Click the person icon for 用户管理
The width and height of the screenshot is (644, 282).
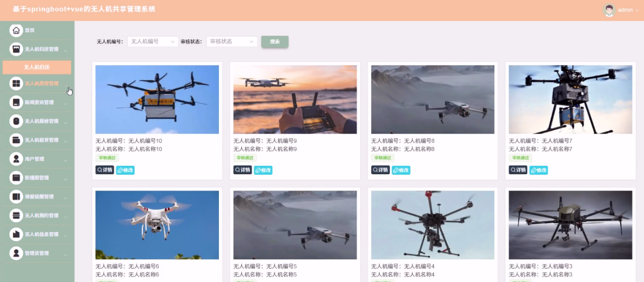click(16, 159)
